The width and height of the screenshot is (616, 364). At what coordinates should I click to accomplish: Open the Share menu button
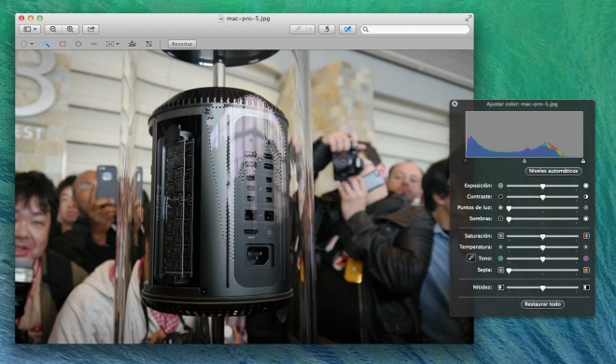click(x=91, y=29)
